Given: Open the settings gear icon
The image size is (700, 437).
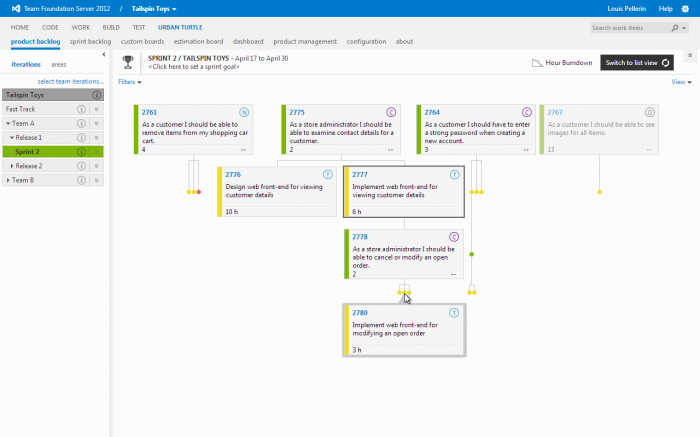Looking at the screenshot, I should coord(685,8).
